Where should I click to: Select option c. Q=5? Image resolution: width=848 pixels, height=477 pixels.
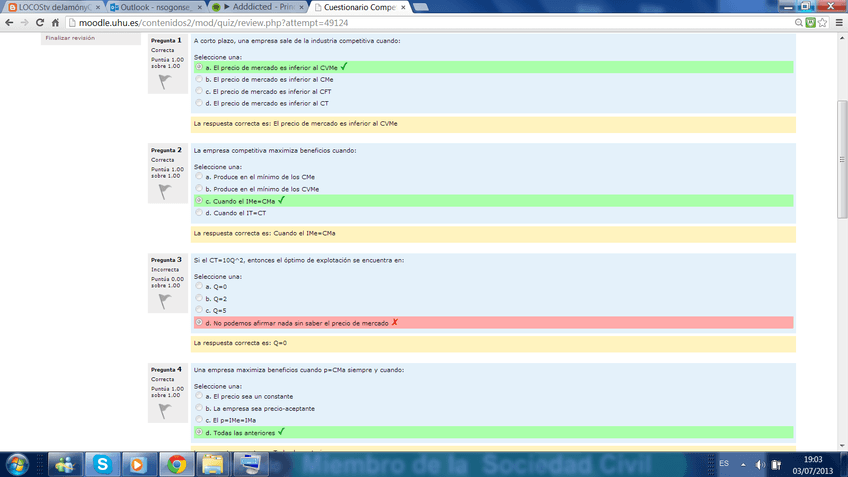(x=199, y=310)
